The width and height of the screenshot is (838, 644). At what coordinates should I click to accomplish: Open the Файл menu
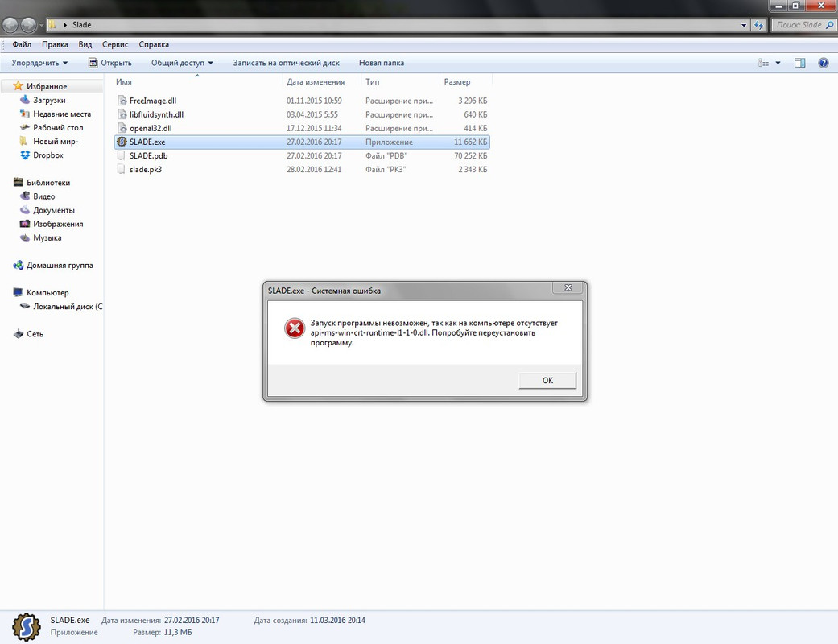[22, 44]
